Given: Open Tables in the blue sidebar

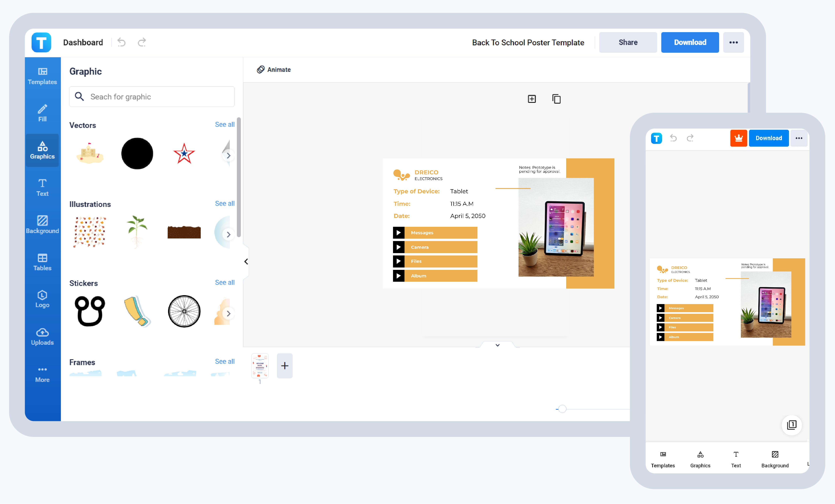Looking at the screenshot, I should [x=42, y=262].
